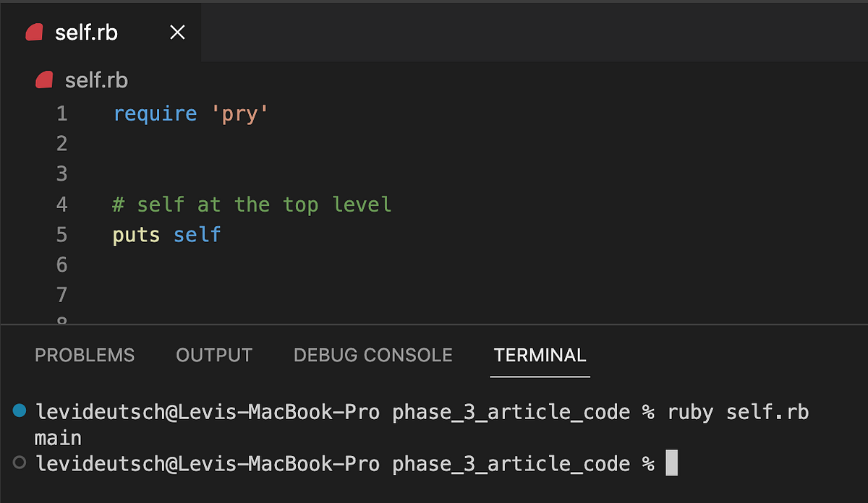
Task: Click the blue command decoration dot in terminal
Action: coord(20,411)
